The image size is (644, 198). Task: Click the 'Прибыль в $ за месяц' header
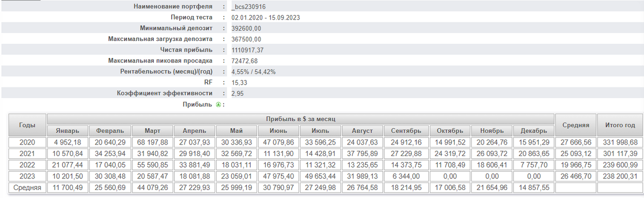tap(301, 119)
